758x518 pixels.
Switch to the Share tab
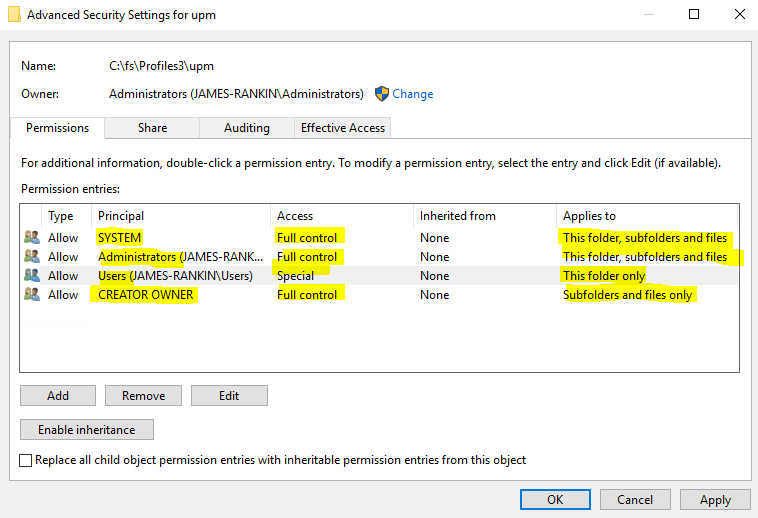click(152, 128)
